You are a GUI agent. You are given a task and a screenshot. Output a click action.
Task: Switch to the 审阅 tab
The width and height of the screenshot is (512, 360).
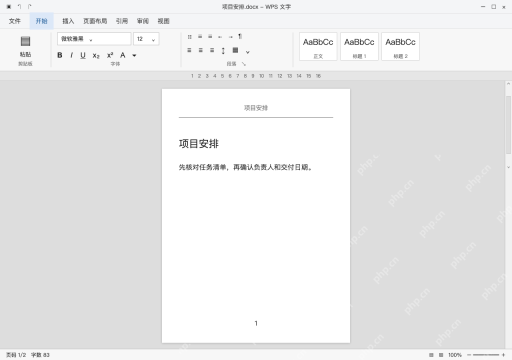(143, 21)
